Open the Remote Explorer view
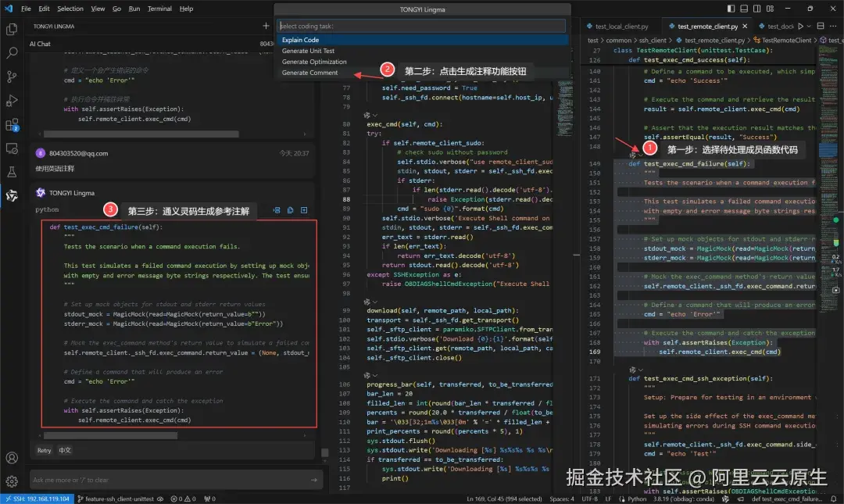This screenshot has height=504, width=844. [11, 148]
